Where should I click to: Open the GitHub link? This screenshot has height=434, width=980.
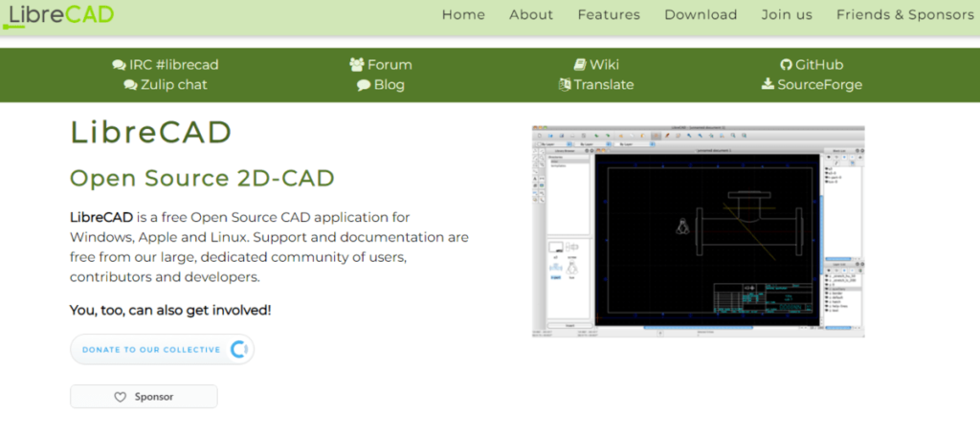coord(812,65)
